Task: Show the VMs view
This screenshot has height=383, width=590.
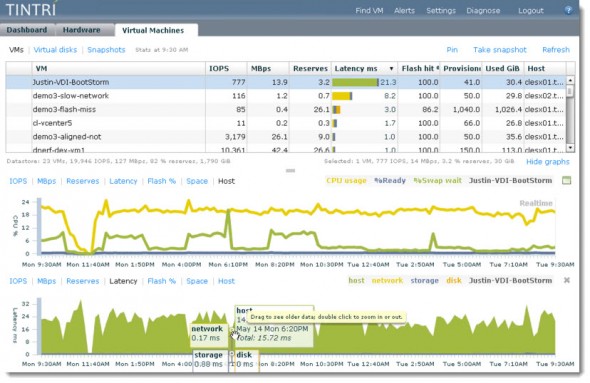Action: tap(16, 50)
